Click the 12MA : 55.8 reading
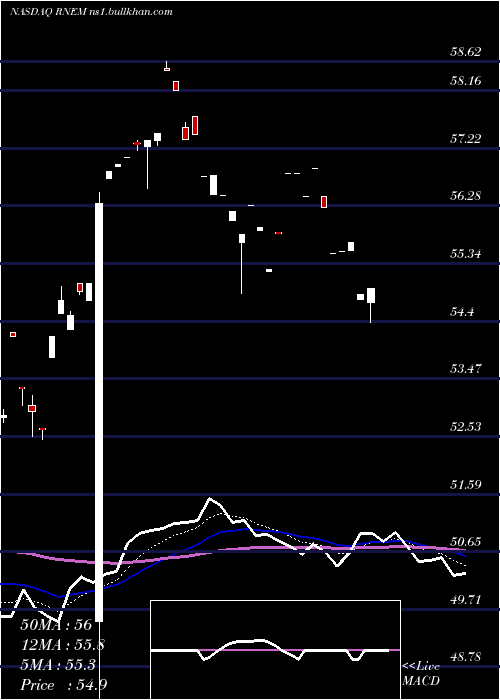Image resolution: width=500 pixels, height=700 pixels. [x=63, y=645]
